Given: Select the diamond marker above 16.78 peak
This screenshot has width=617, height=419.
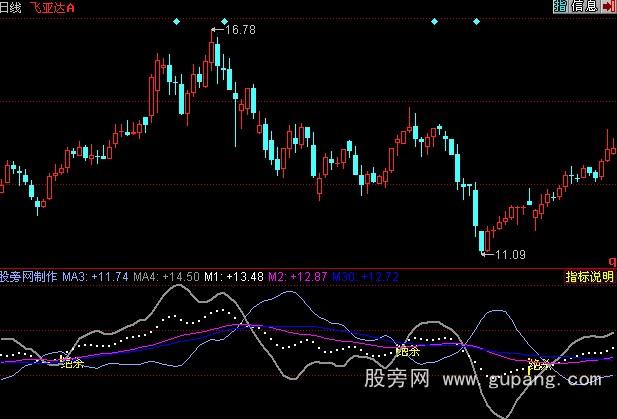Looking at the screenshot, I should (x=224, y=21).
